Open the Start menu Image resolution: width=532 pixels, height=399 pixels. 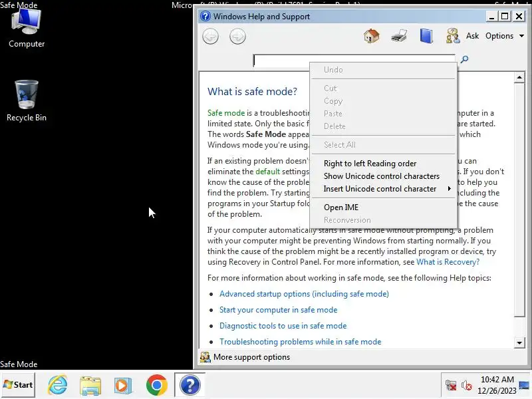18,385
